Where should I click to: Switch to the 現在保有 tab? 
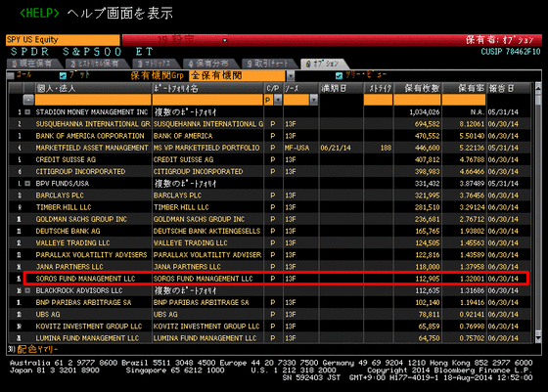pyautogui.click(x=34, y=64)
